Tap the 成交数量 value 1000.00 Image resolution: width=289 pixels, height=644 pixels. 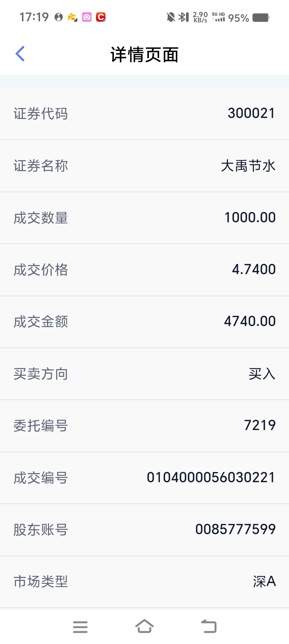(x=250, y=217)
